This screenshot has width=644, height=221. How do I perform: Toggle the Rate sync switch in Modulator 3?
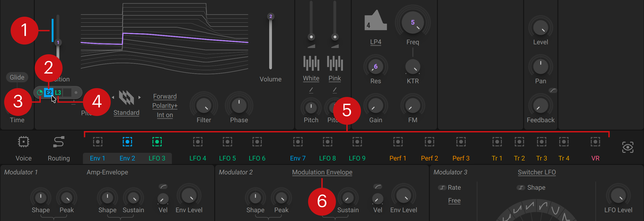click(442, 187)
